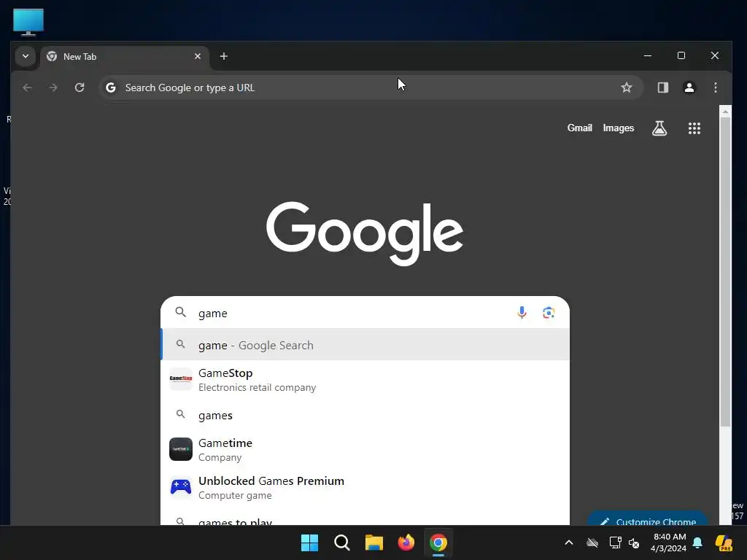Click the scrollbar up arrow
Image resolution: width=747 pixels, height=560 pixels.
click(725, 112)
